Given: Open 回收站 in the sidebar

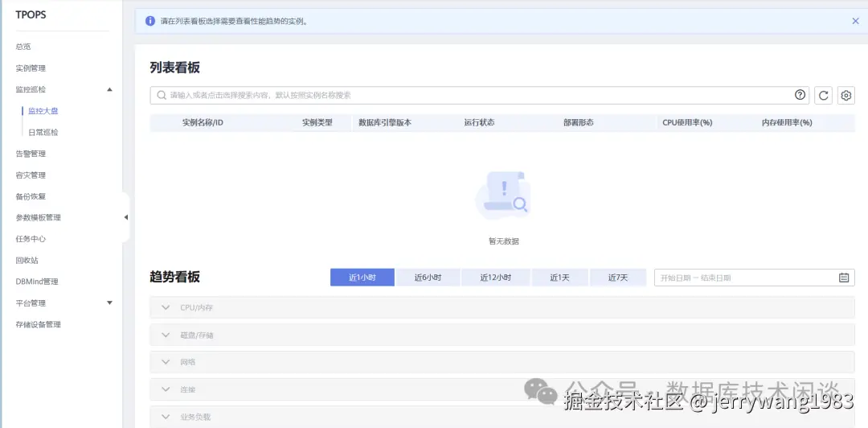Looking at the screenshot, I should pos(27,261).
